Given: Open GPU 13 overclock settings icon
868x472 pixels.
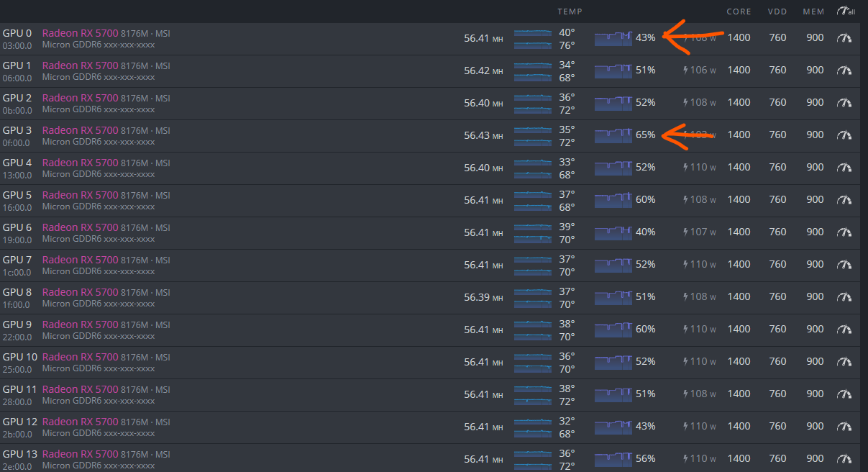Looking at the screenshot, I should click(x=844, y=459).
